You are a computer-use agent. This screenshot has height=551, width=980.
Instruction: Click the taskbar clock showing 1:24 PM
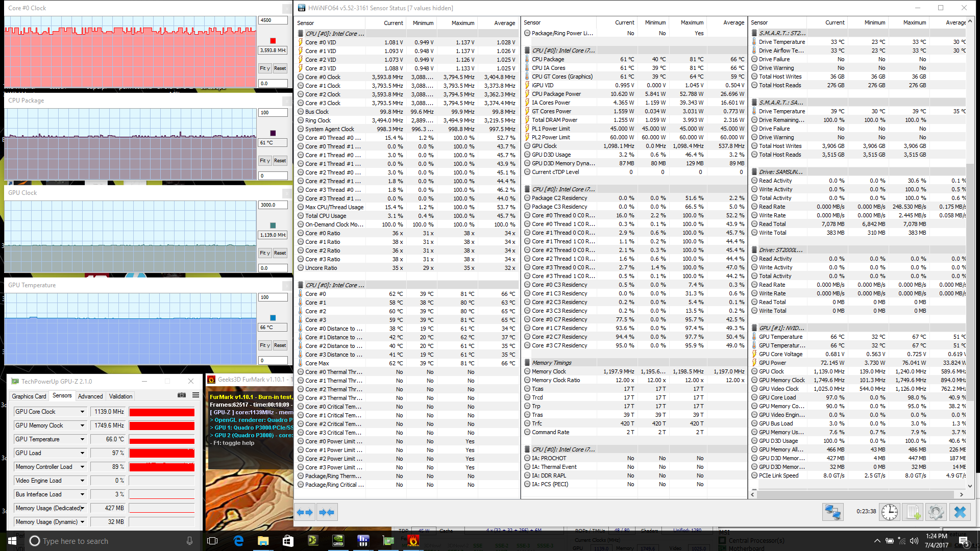click(x=936, y=541)
